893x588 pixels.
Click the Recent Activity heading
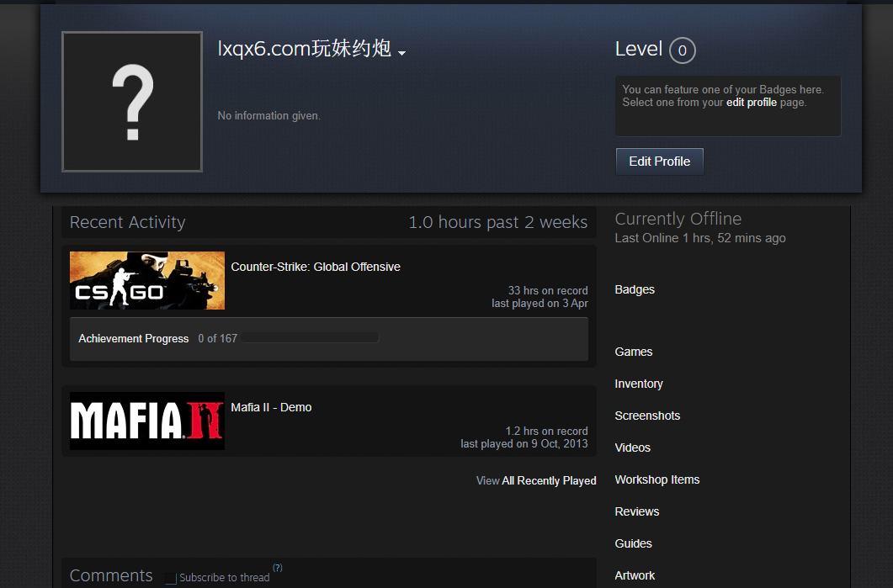pyautogui.click(x=128, y=222)
